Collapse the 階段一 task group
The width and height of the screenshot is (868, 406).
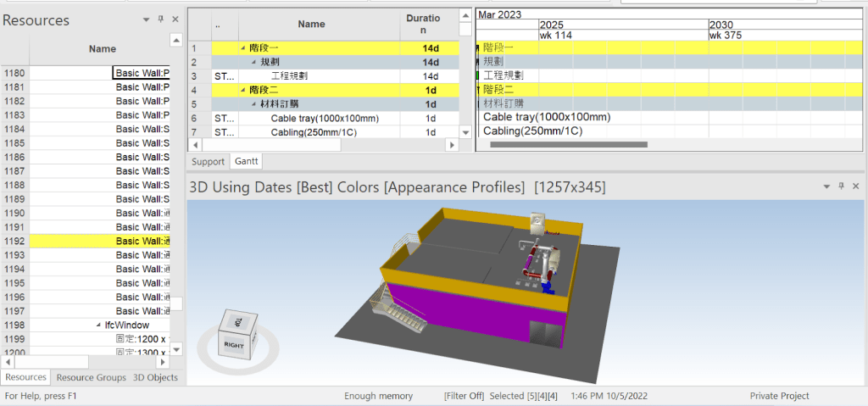pos(243,48)
